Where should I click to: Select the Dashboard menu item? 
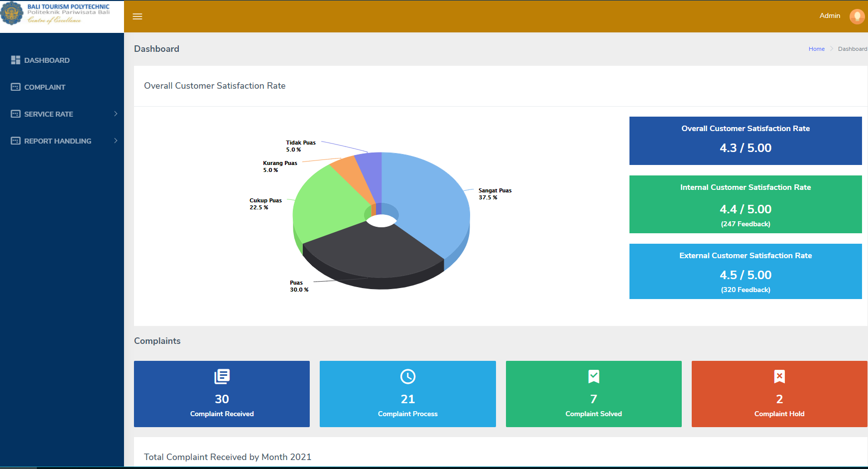47,60
